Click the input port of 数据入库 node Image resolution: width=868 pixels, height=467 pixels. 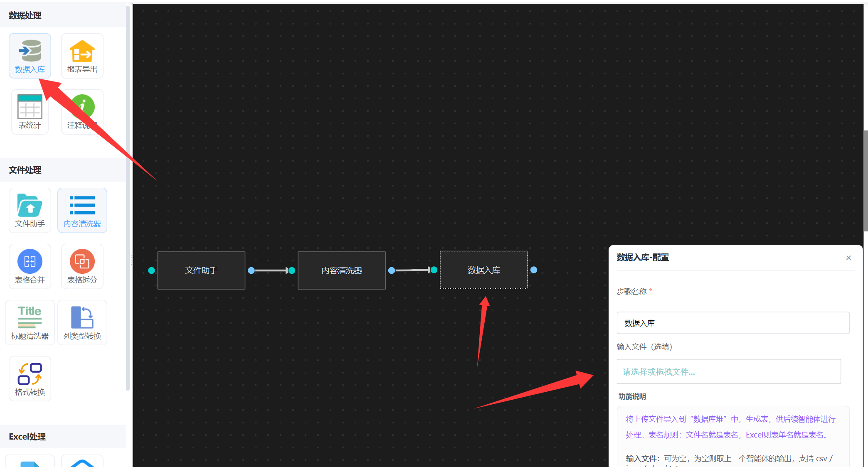(434, 270)
